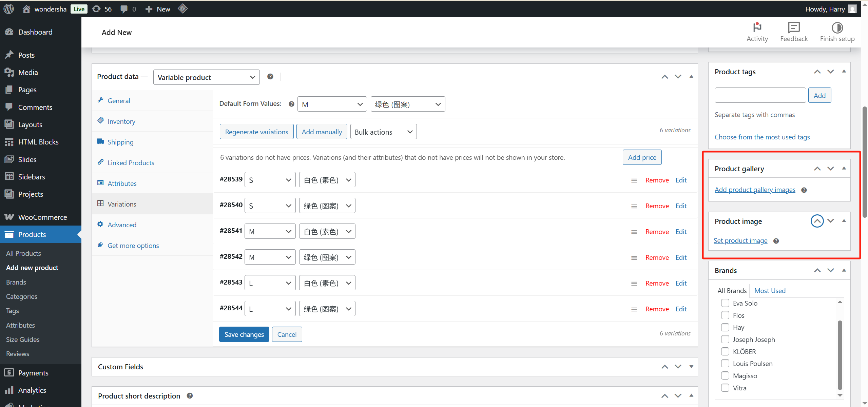Click the Save changes button

244,334
